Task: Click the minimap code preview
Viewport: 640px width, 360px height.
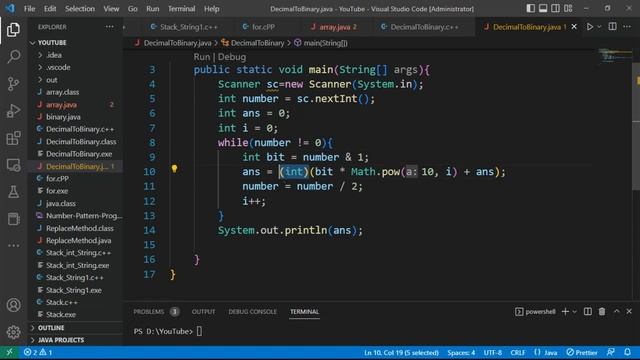Action: point(616,56)
